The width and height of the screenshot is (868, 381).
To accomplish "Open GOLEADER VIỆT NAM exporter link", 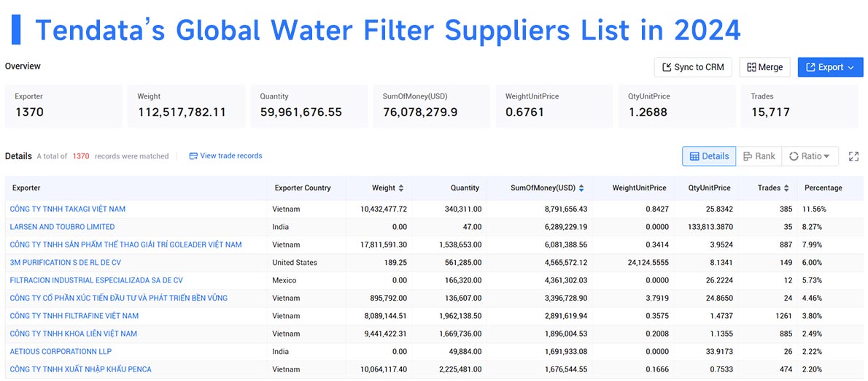I will [125, 245].
